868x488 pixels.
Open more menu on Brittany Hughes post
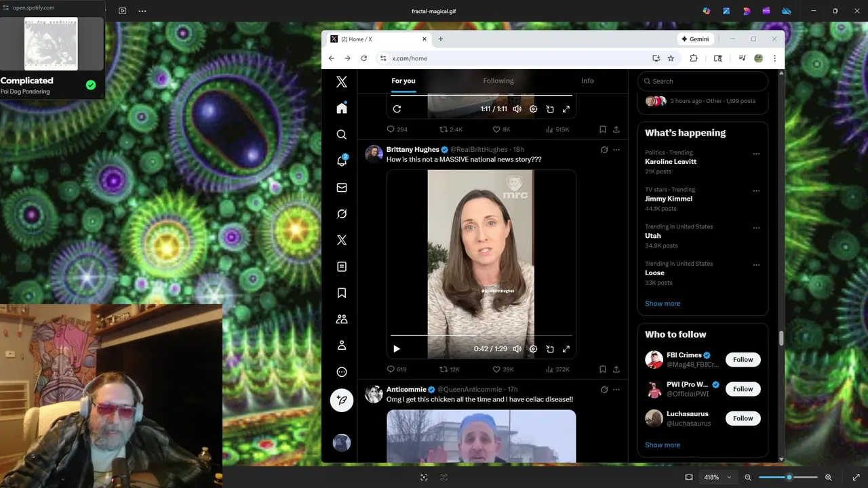pyautogui.click(x=616, y=150)
